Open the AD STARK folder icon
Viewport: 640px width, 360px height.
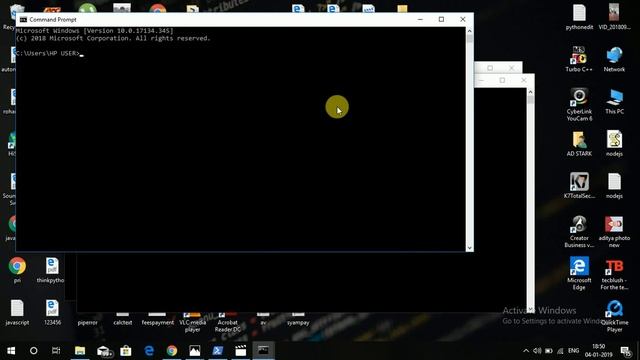pyautogui.click(x=579, y=144)
